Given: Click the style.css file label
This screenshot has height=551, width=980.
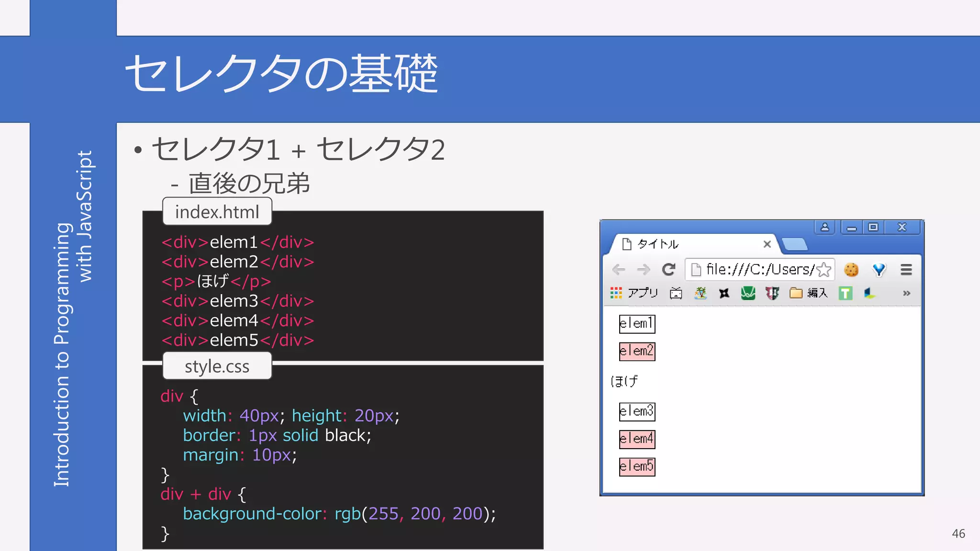Looking at the screenshot, I should (x=217, y=366).
